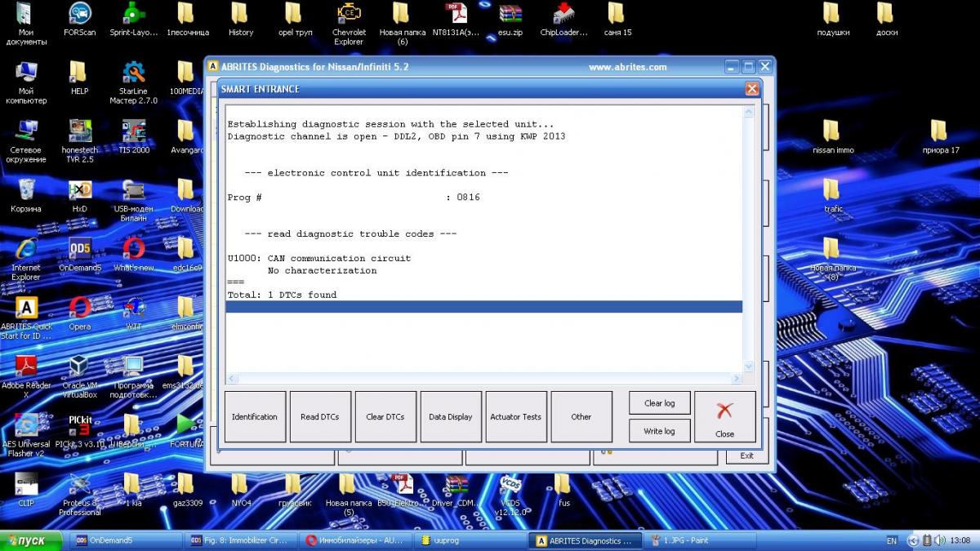The image size is (980, 551).
Task: Select the Driver_CDM archive icon
Action: pos(456,490)
